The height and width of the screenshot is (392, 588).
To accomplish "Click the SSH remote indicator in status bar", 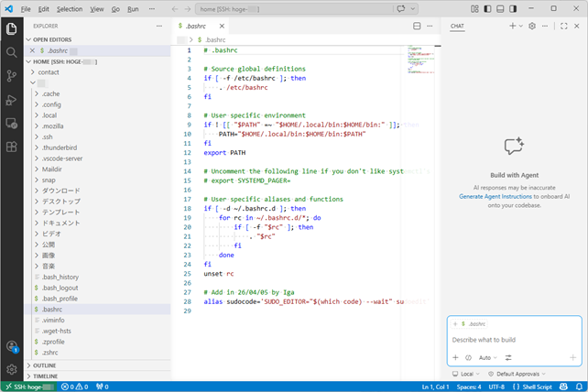I will [x=28, y=386].
